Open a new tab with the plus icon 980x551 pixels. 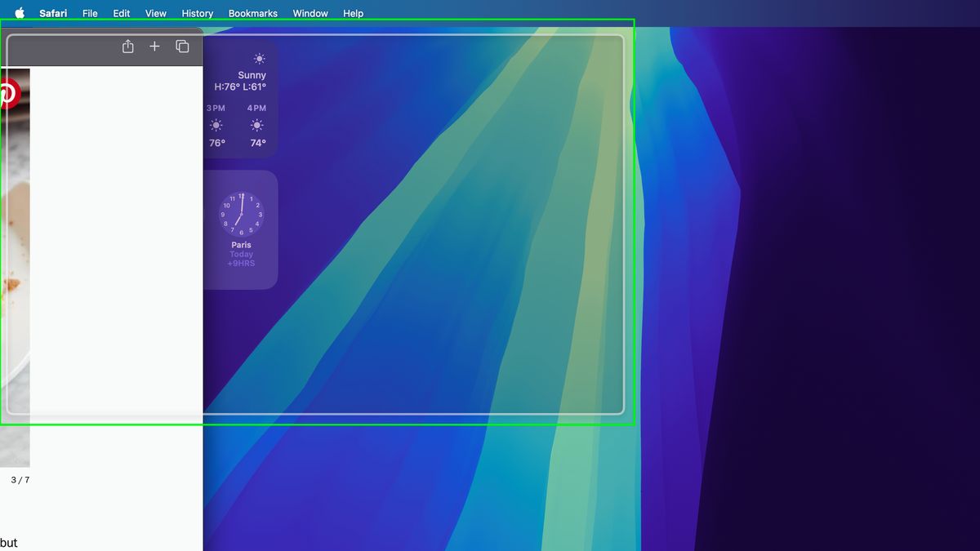point(154,47)
